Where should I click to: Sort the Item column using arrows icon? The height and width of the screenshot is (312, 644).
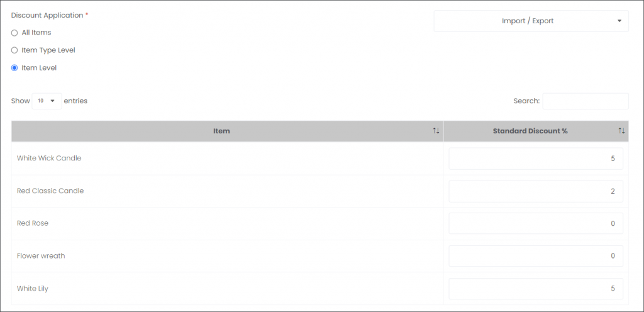click(x=436, y=131)
